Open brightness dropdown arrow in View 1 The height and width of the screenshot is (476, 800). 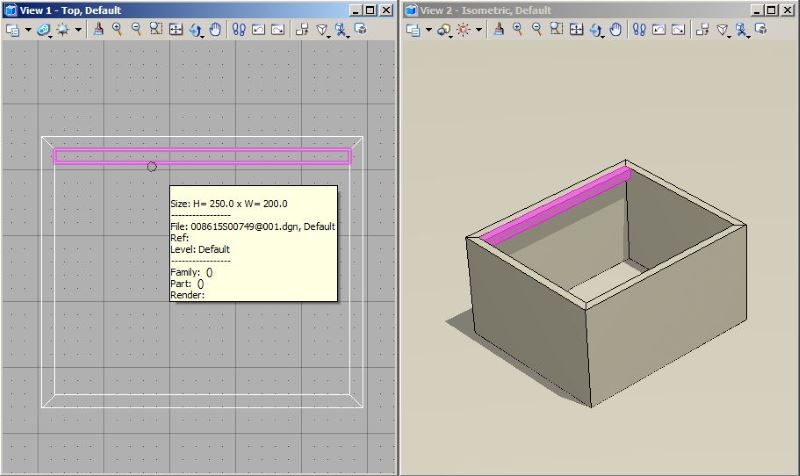[x=78, y=30]
